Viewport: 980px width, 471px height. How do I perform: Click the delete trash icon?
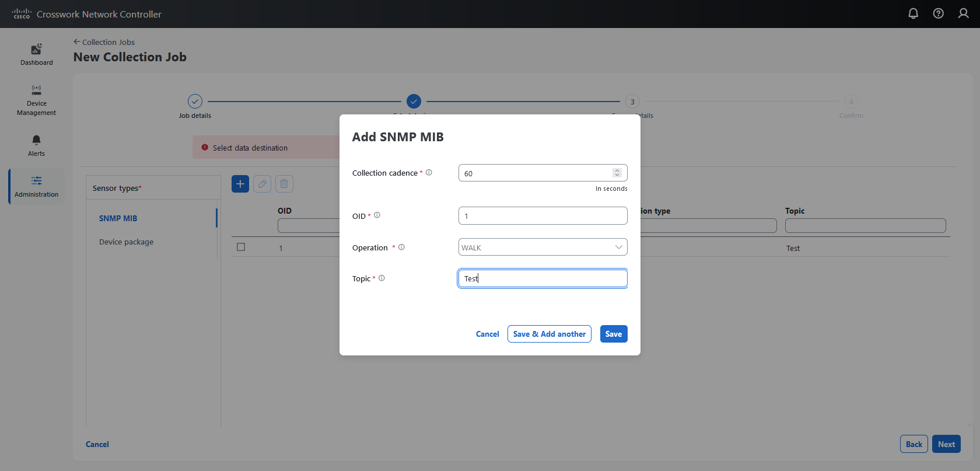pyautogui.click(x=284, y=184)
